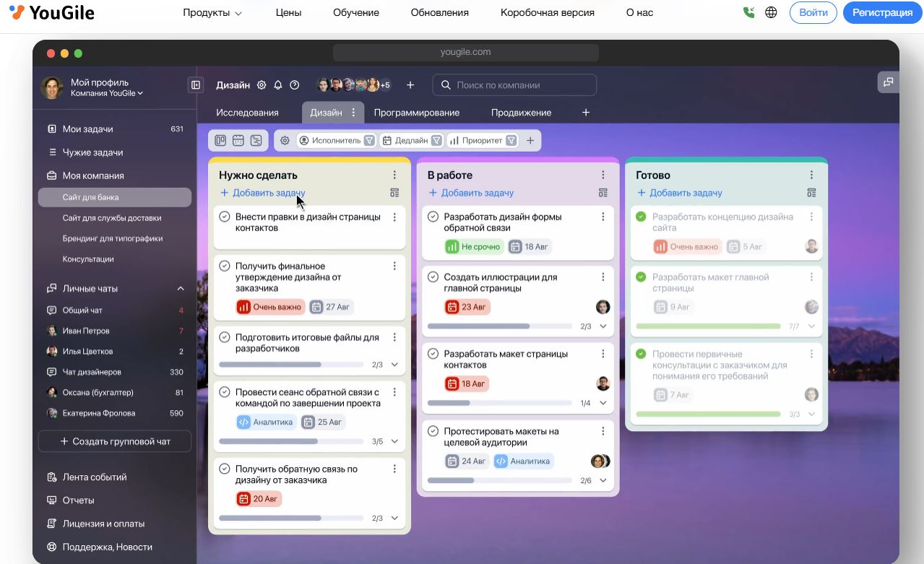Switch to calendar view icon
This screenshot has height=564, width=924.
(x=238, y=141)
